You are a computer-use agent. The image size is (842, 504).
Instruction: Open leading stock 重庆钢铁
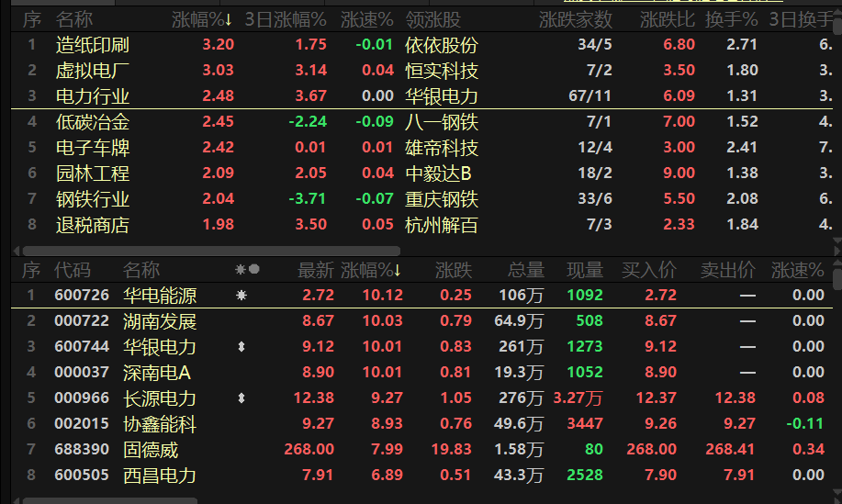click(x=442, y=199)
